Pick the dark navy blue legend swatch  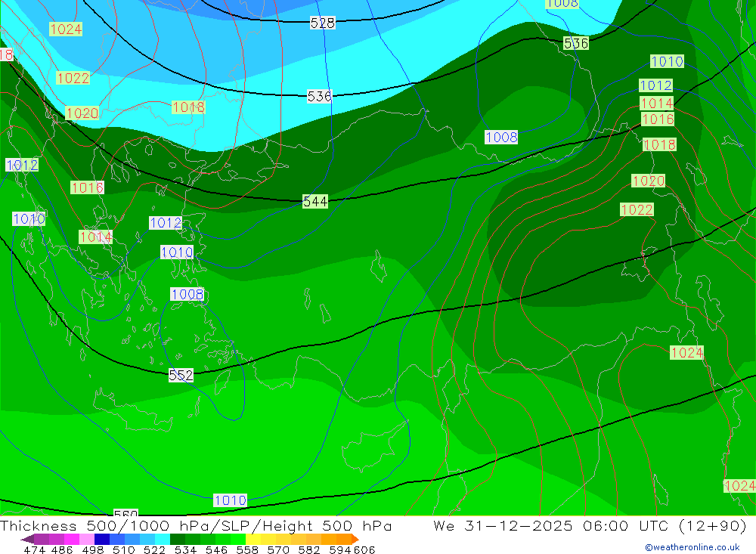pos(102,539)
